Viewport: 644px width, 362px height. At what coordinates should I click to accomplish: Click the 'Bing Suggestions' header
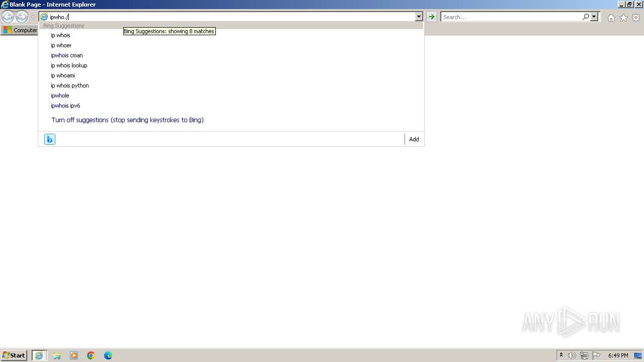pyautogui.click(x=63, y=26)
